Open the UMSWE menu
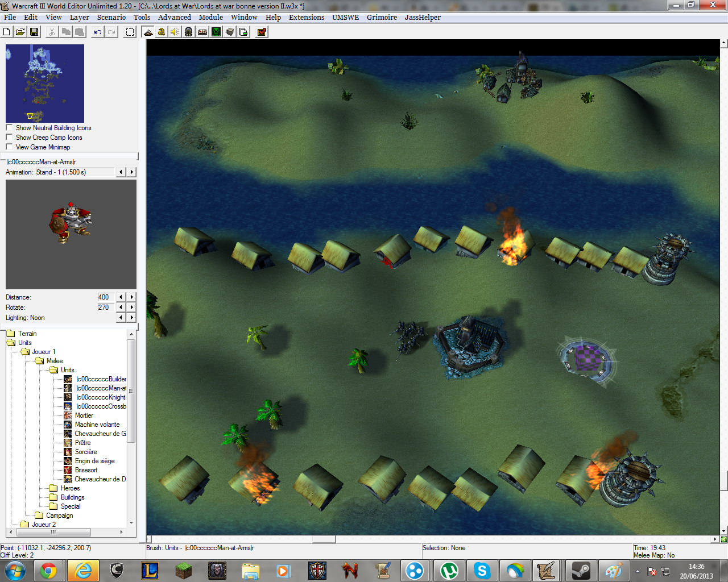The image size is (728, 582). [346, 18]
